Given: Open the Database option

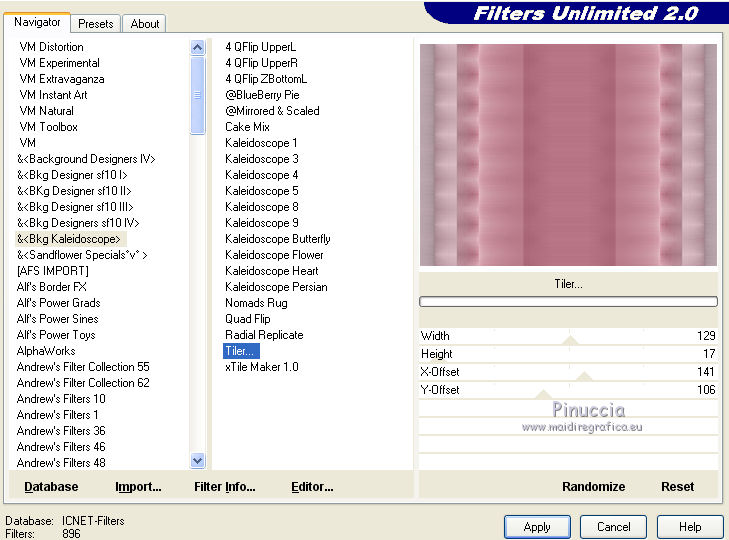Looking at the screenshot, I should click(x=51, y=487).
